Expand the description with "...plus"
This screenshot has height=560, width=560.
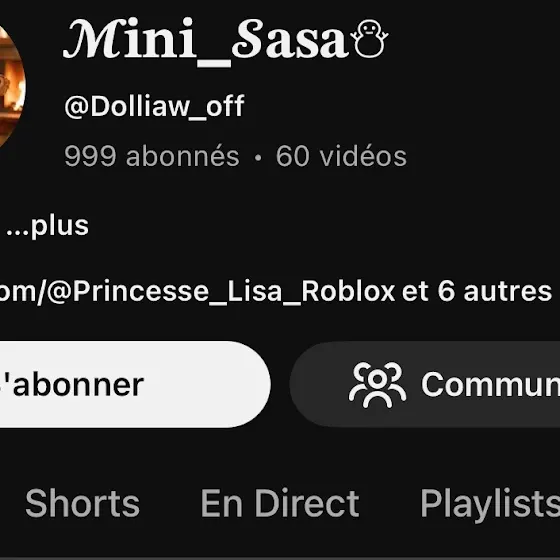pos(48,226)
